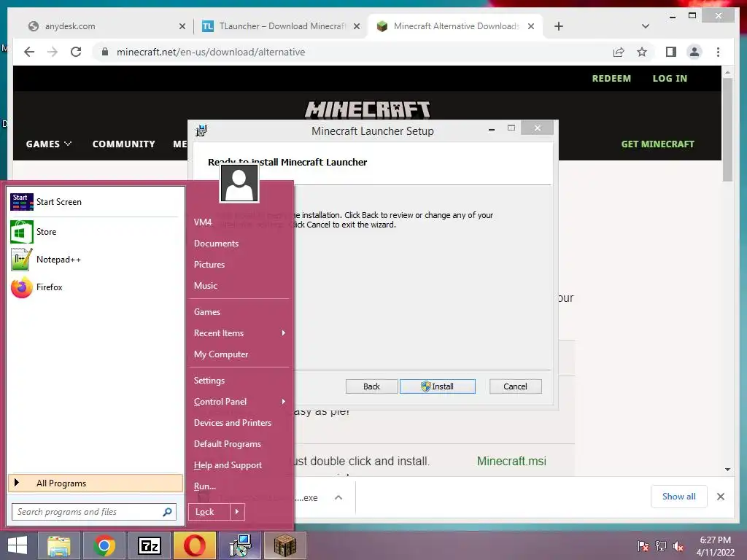Click the muted volume tray icon
747x560 pixels.
tap(678, 546)
